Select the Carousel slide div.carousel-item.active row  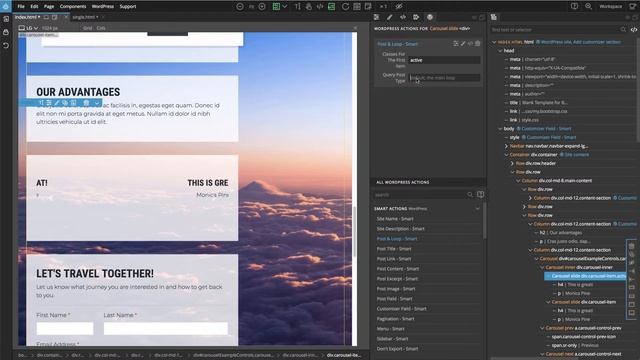pyautogui.click(x=585, y=276)
